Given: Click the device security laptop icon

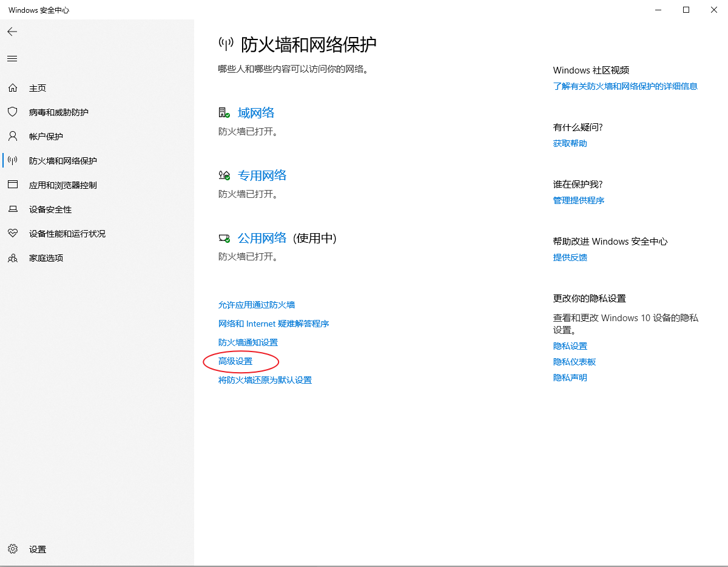Looking at the screenshot, I should coord(12,209).
